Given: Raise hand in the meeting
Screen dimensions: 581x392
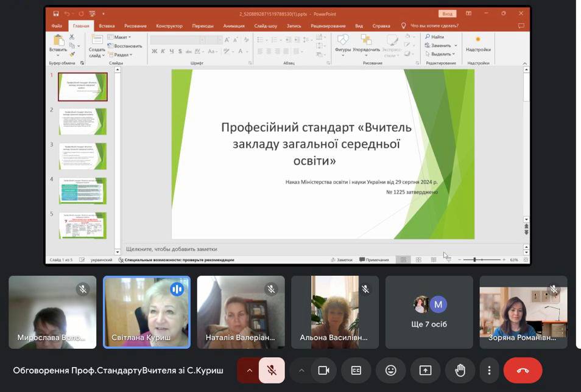Looking at the screenshot, I should point(460,370).
